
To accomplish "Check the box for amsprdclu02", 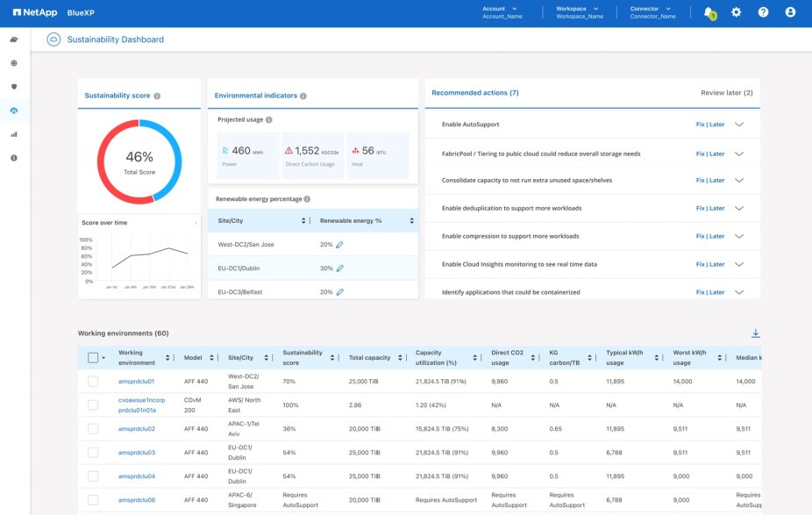I will (x=93, y=429).
